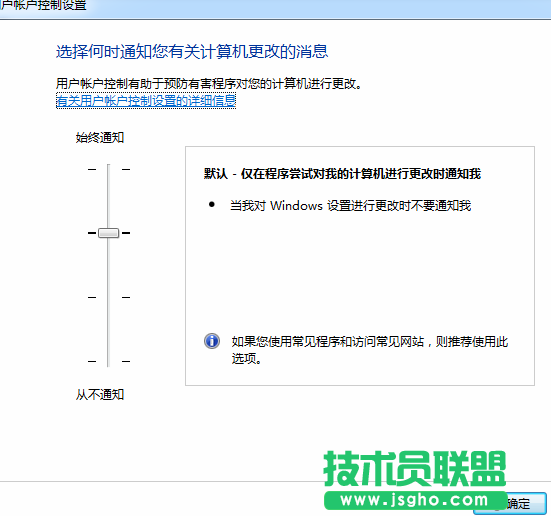
Task: Click the 始终通知 label
Action: coord(100,137)
